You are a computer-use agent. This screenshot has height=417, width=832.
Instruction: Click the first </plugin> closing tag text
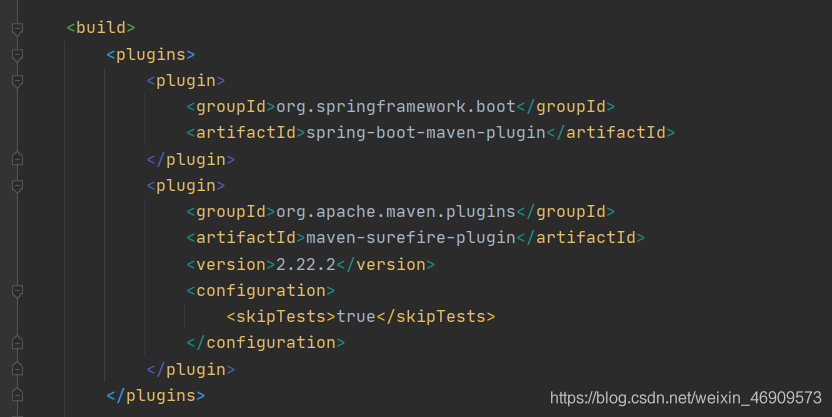191,160
